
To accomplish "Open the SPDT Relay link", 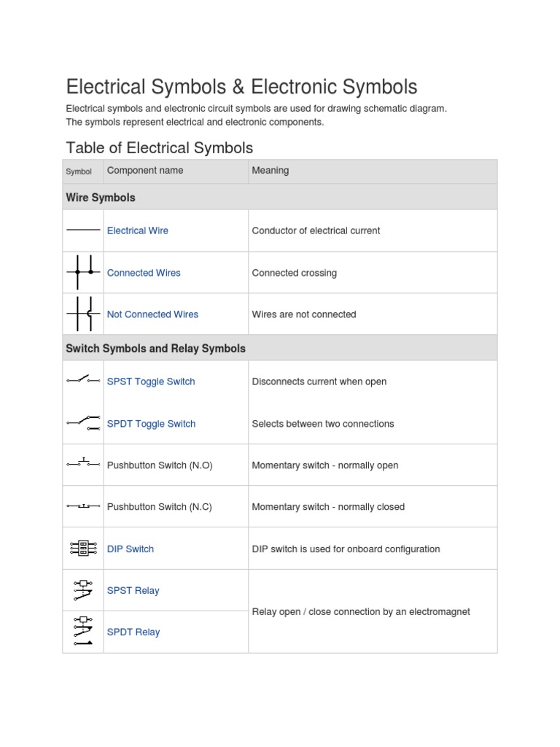I will coord(133,632).
